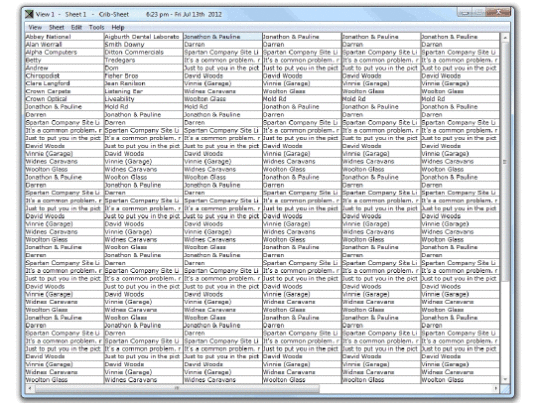Select the Crown Carpets cell
This screenshot has height=405, width=540.
click(x=64, y=91)
